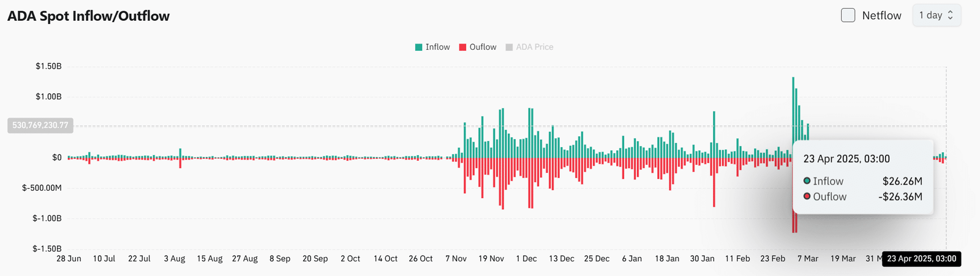Click the 7 Nov x-axis date label
The width and height of the screenshot is (980, 276).
[x=456, y=259]
